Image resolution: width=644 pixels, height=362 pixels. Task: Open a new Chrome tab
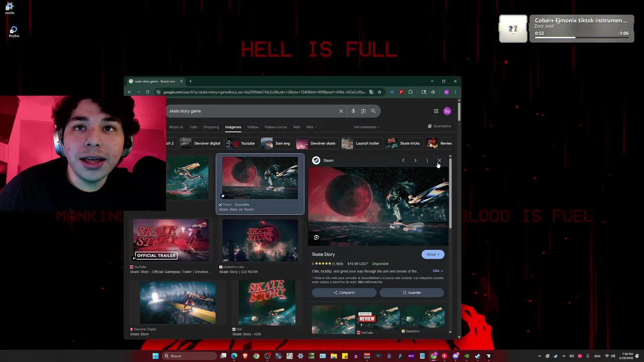coord(190,81)
